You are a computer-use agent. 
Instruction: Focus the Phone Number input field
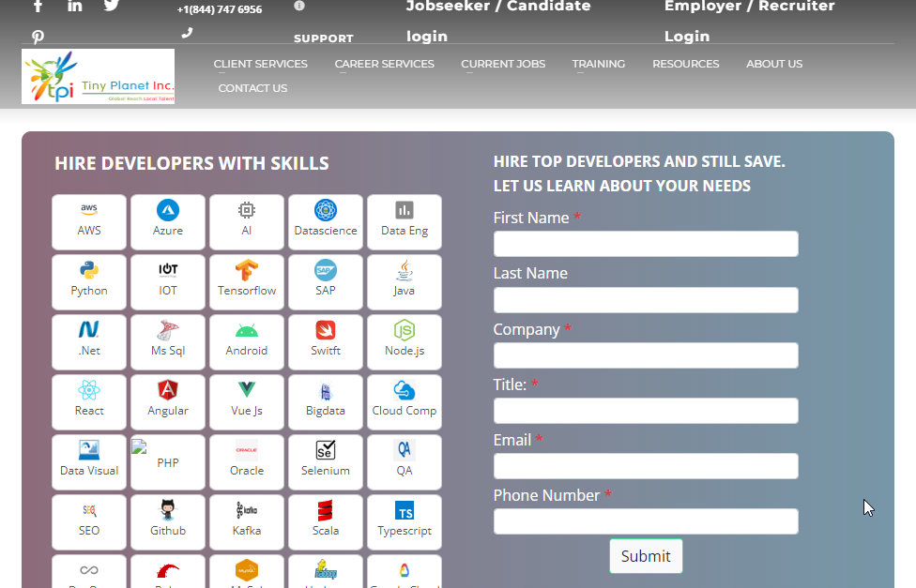[x=646, y=521]
